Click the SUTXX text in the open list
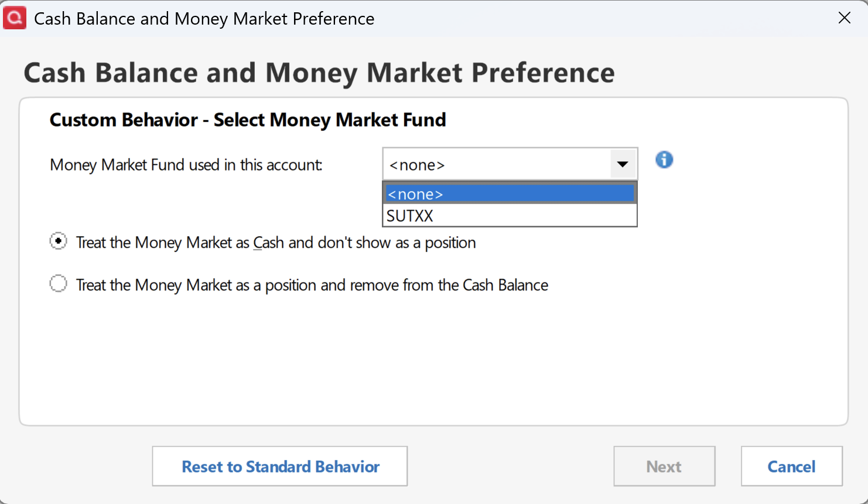This screenshot has height=504, width=868. 410,216
